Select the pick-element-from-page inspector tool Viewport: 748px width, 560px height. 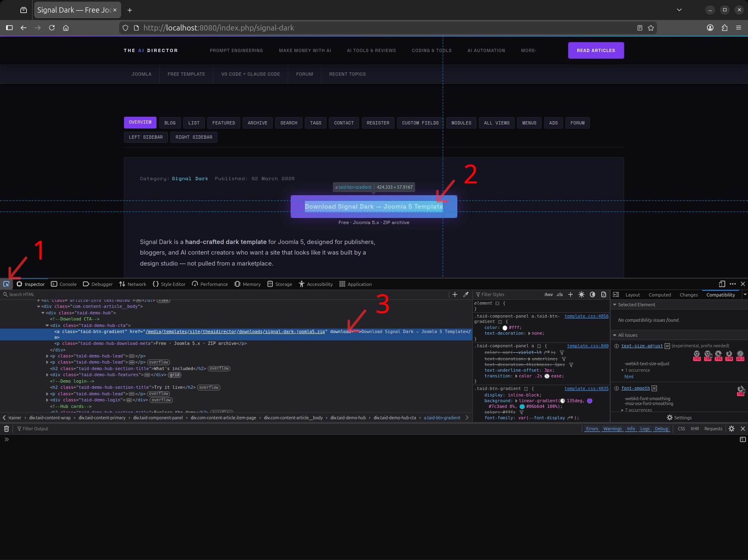coord(7,283)
